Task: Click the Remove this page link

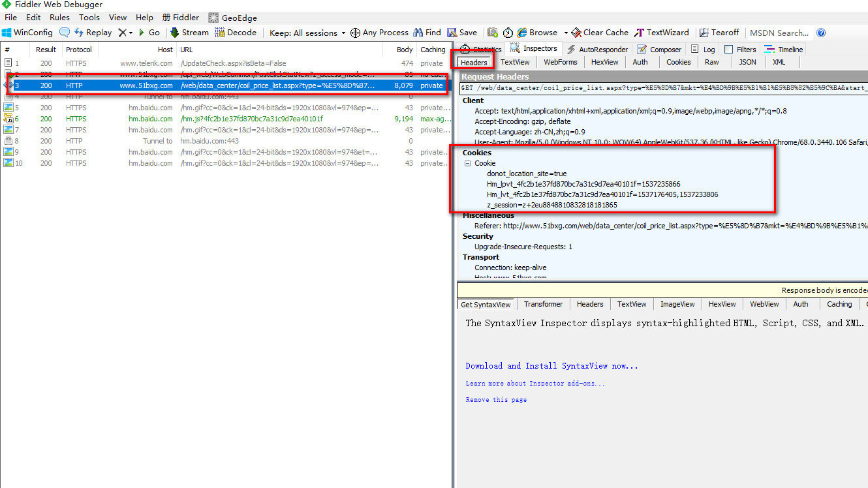Action: [496, 399]
